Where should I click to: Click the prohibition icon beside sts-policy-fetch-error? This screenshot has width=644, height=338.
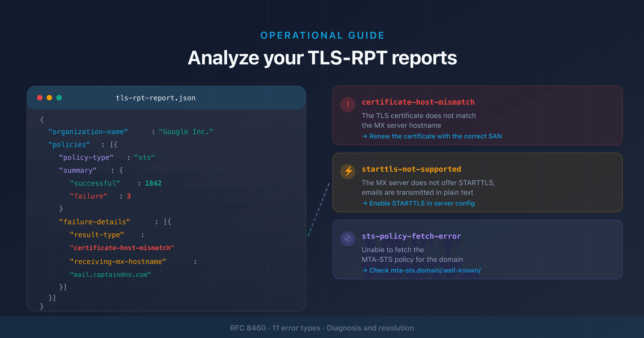(x=348, y=239)
